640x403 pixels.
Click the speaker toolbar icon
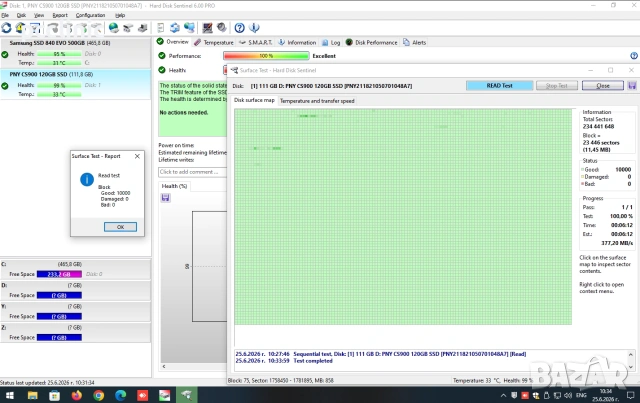click(222, 28)
